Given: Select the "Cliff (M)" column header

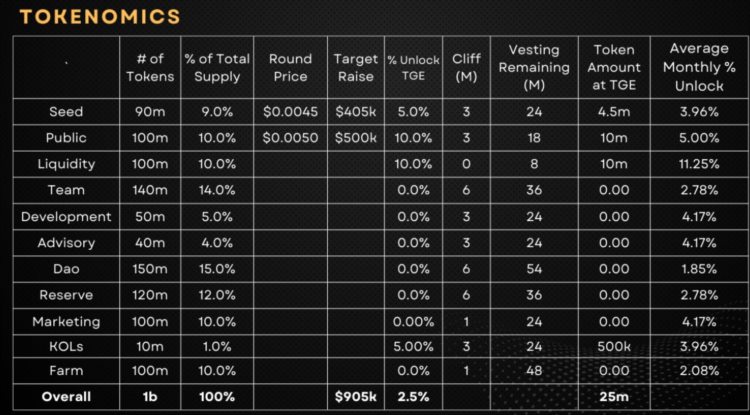Looking at the screenshot, I should [466, 67].
